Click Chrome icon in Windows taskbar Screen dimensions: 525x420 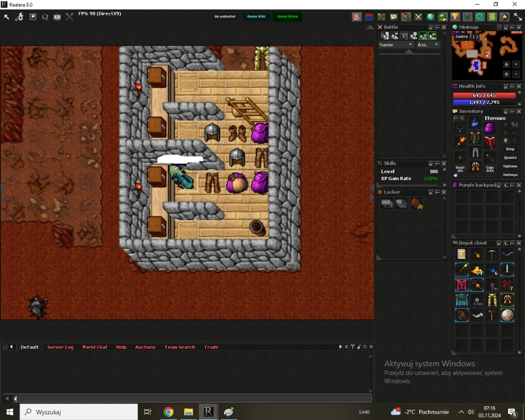coord(168,412)
